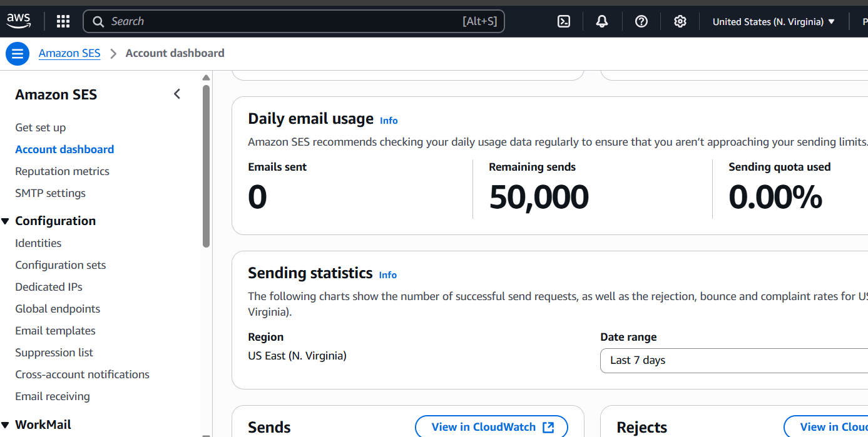868x437 pixels.
Task: Click the Remaining sends value 50,000
Action: click(539, 197)
